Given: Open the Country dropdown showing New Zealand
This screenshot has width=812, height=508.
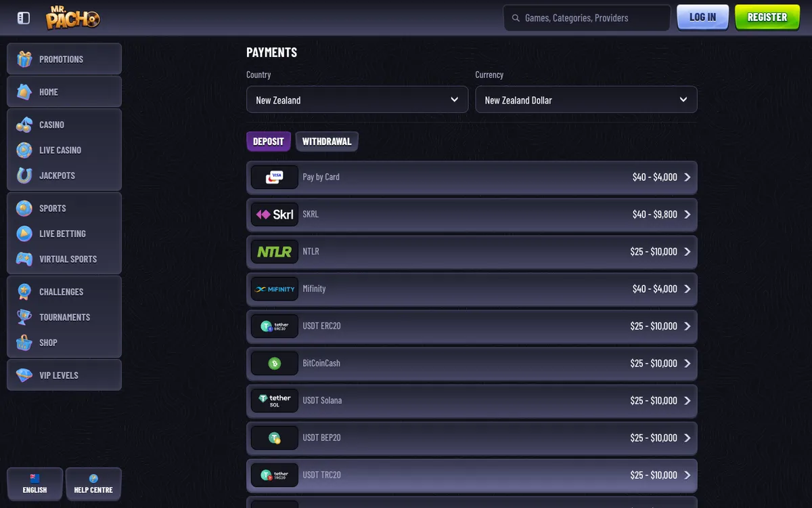Looking at the screenshot, I should 357,100.
